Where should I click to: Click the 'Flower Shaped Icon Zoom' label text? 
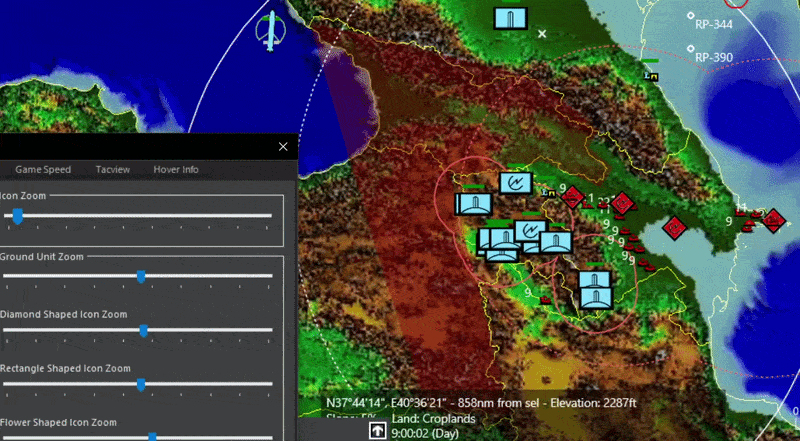[58, 423]
